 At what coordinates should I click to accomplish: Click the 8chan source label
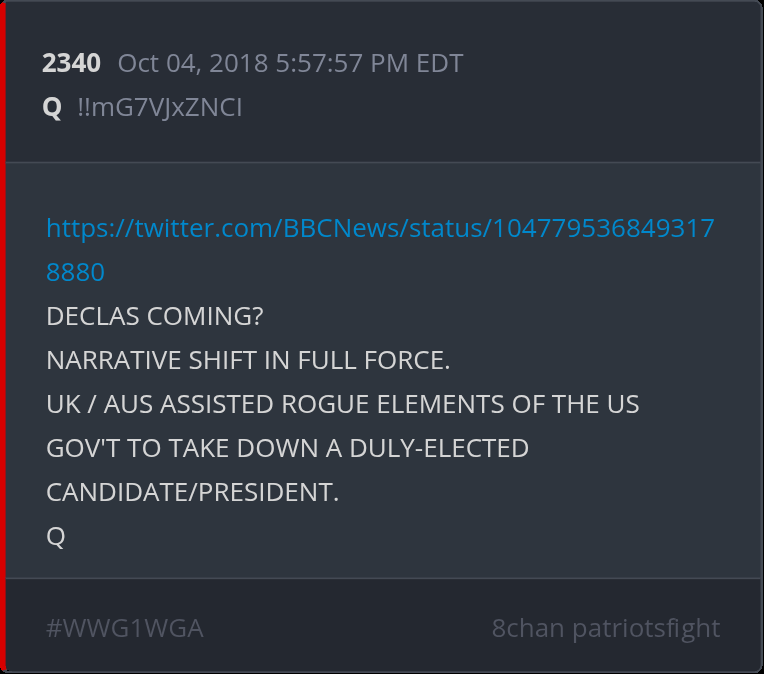(x=528, y=628)
